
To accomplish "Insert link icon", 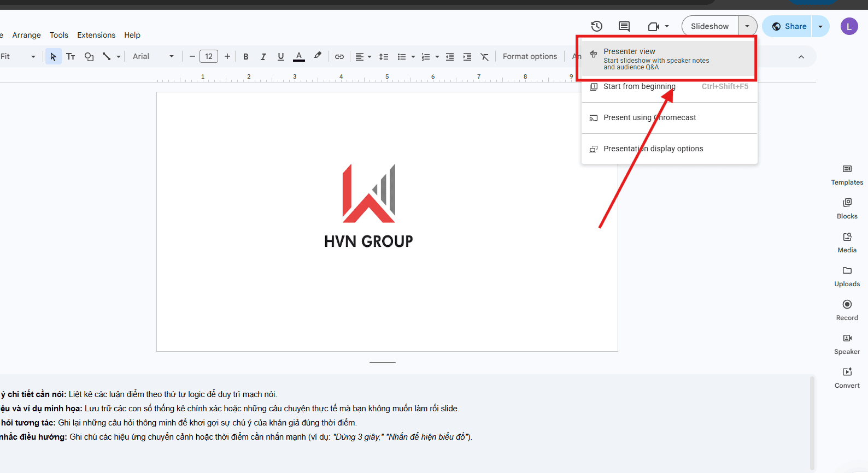I will pyautogui.click(x=339, y=56).
